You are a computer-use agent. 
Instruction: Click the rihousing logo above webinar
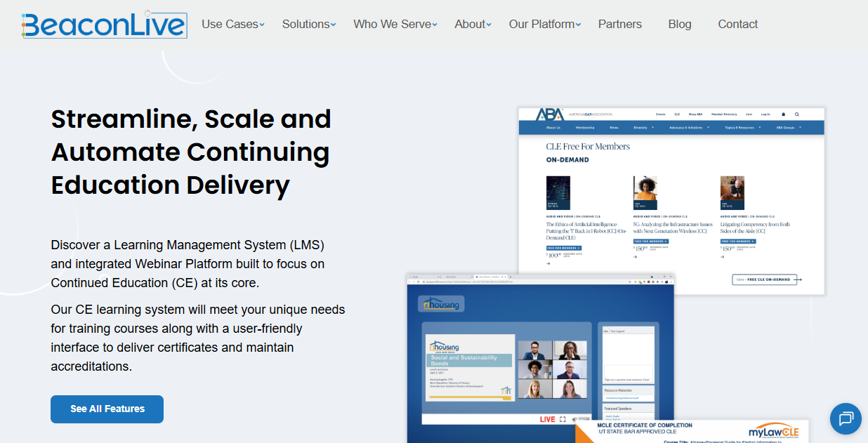(x=442, y=304)
